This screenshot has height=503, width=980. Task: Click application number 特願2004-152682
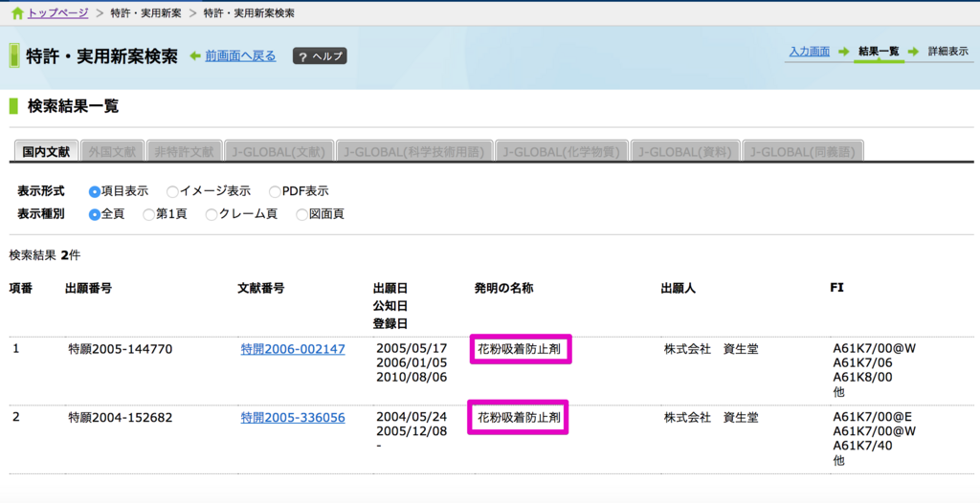[120, 417]
